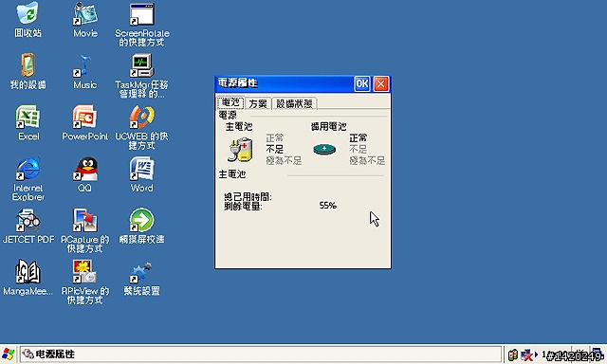Click the 備用電池 heading

pyautogui.click(x=328, y=126)
